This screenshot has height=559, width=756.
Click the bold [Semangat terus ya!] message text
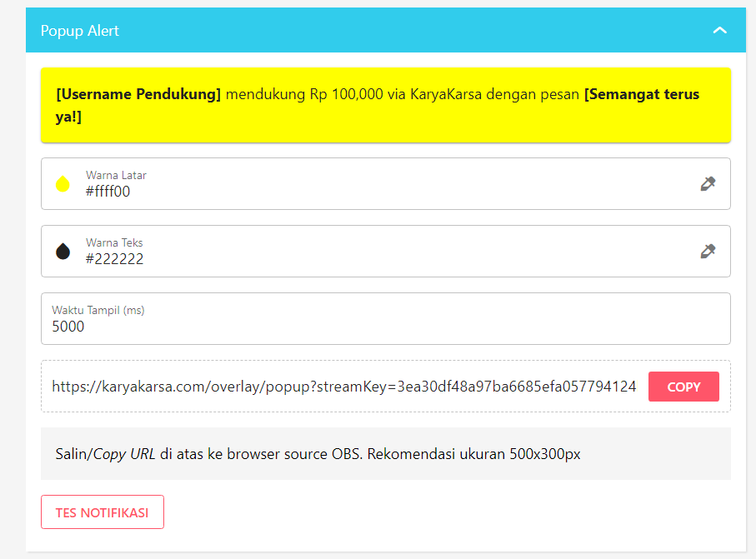pos(642,94)
